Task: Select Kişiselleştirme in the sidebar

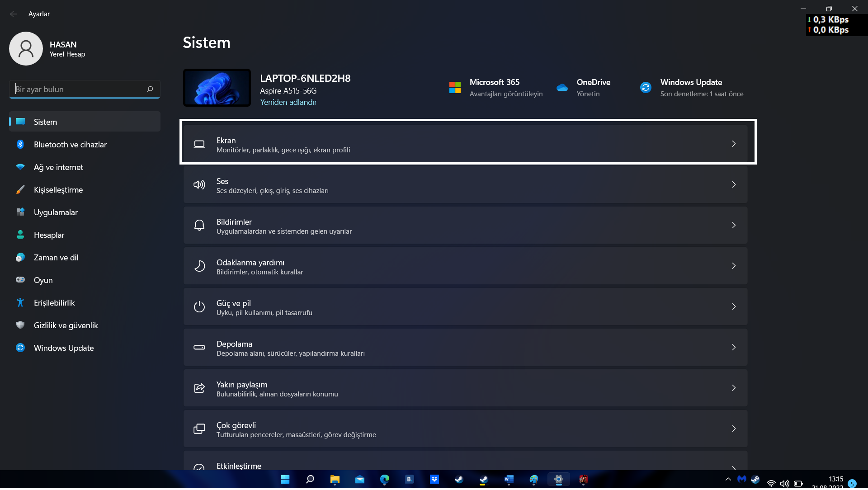Action: click(58, 190)
